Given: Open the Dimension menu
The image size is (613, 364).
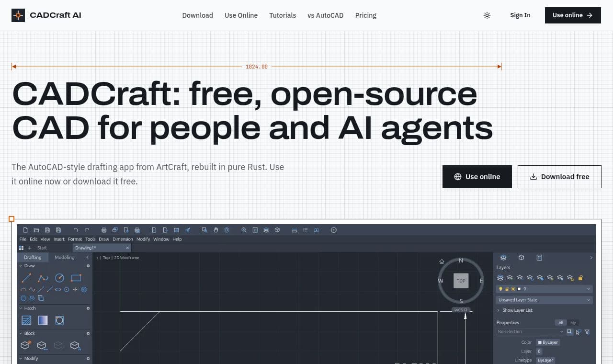Looking at the screenshot, I should click(x=123, y=239).
